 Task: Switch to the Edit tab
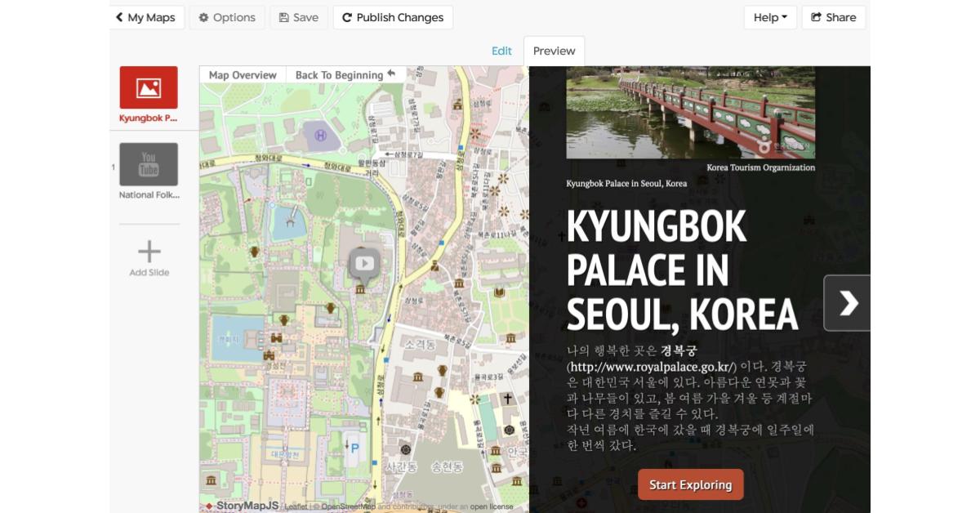coord(501,50)
